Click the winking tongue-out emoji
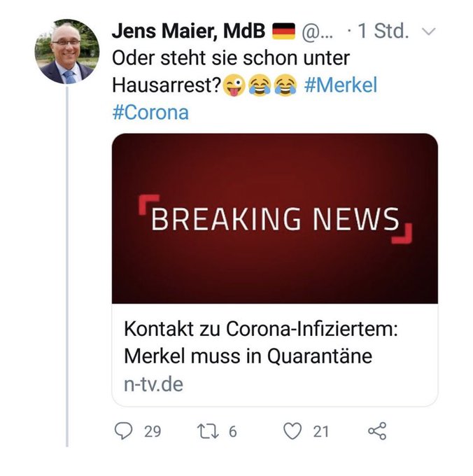 click(x=234, y=85)
